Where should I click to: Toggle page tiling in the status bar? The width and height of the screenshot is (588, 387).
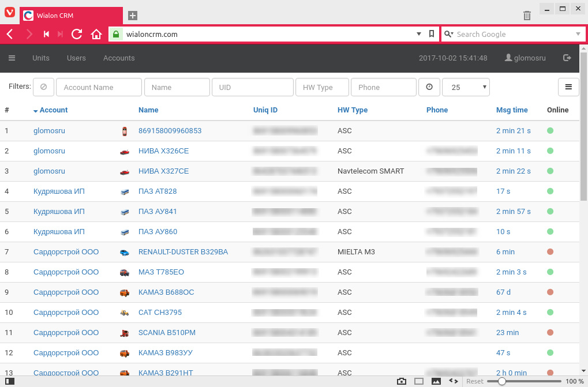(419, 381)
